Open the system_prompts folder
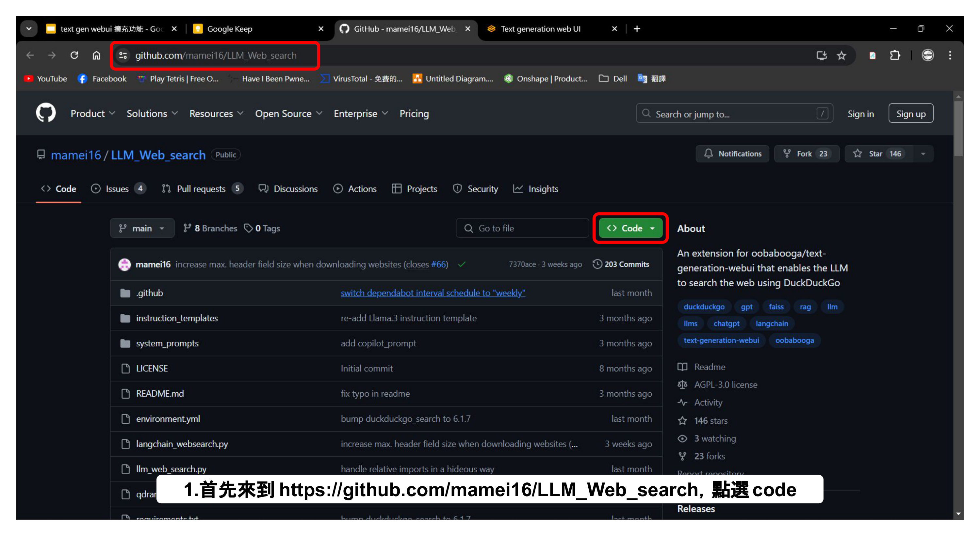Viewport: 980px width, 551px height. coord(167,343)
